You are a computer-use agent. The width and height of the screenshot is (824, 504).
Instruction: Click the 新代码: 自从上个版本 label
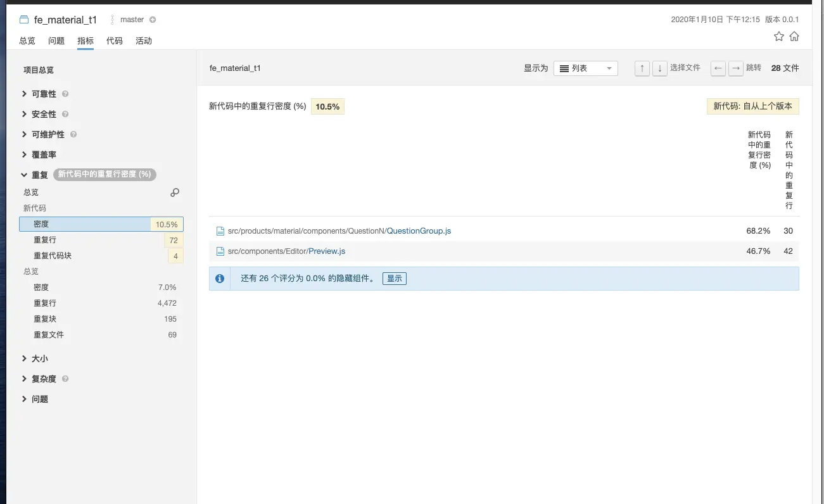pos(753,106)
